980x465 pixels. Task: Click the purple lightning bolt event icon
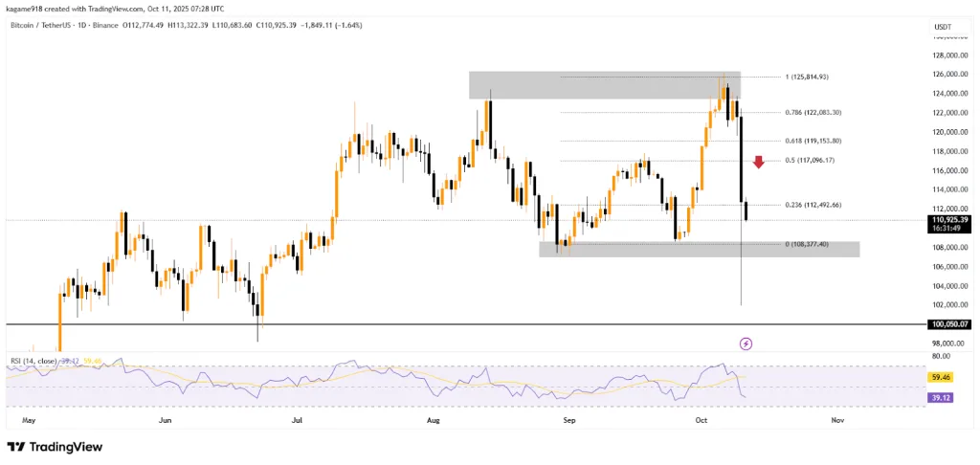746,343
